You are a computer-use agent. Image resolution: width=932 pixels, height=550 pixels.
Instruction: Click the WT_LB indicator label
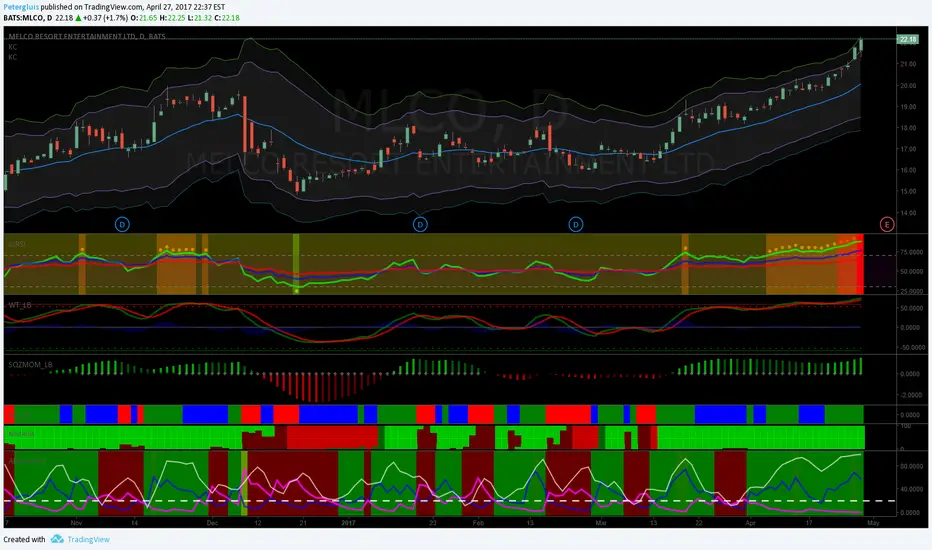[20, 305]
